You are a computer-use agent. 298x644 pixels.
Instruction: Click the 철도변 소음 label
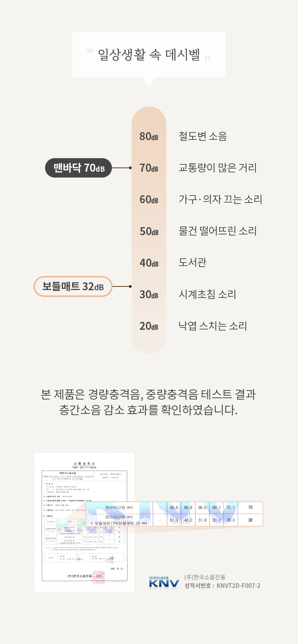click(202, 136)
